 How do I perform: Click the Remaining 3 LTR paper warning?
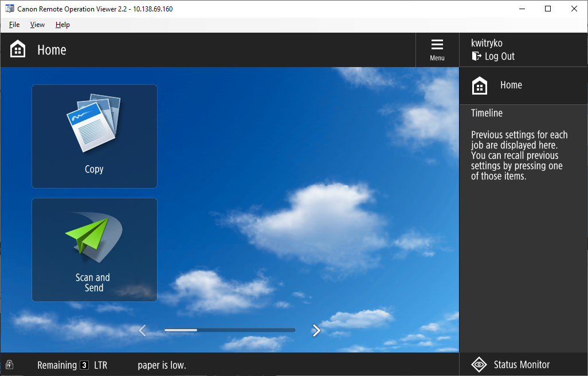[x=72, y=365]
